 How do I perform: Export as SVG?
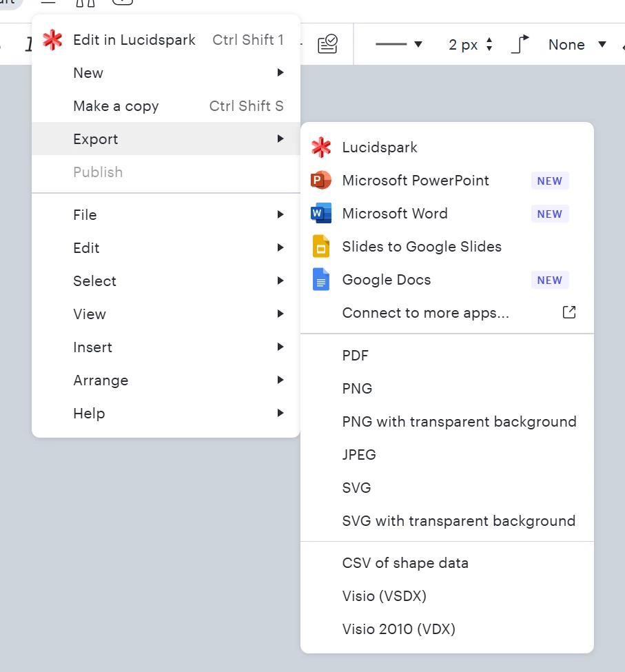point(447,488)
